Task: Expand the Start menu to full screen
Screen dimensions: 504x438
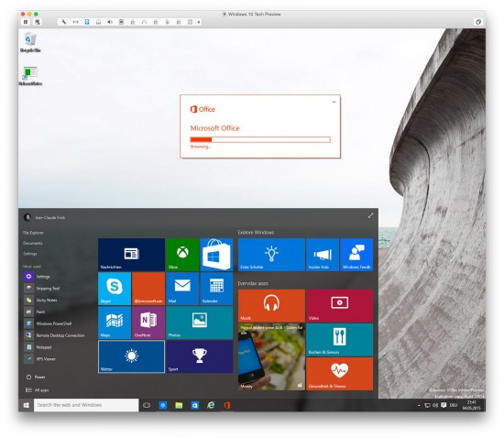Action: click(370, 215)
